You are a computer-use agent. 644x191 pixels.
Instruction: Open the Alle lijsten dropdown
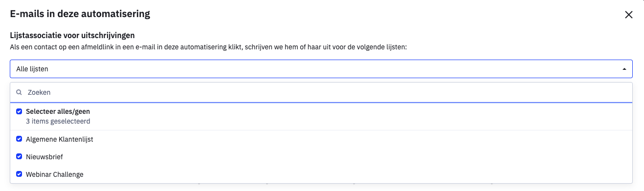[321, 69]
